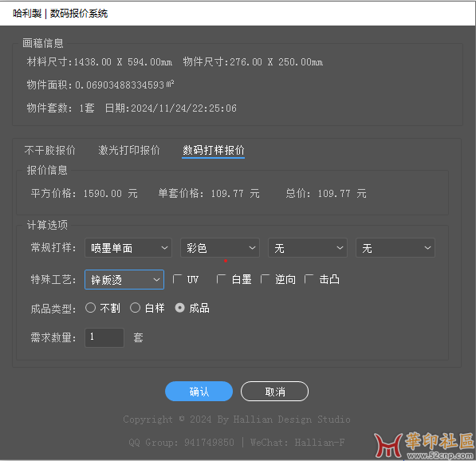Open the 锌版烫 special process dropdown
The height and width of the screenshot is (461, 476).
(x=124, y=279)
